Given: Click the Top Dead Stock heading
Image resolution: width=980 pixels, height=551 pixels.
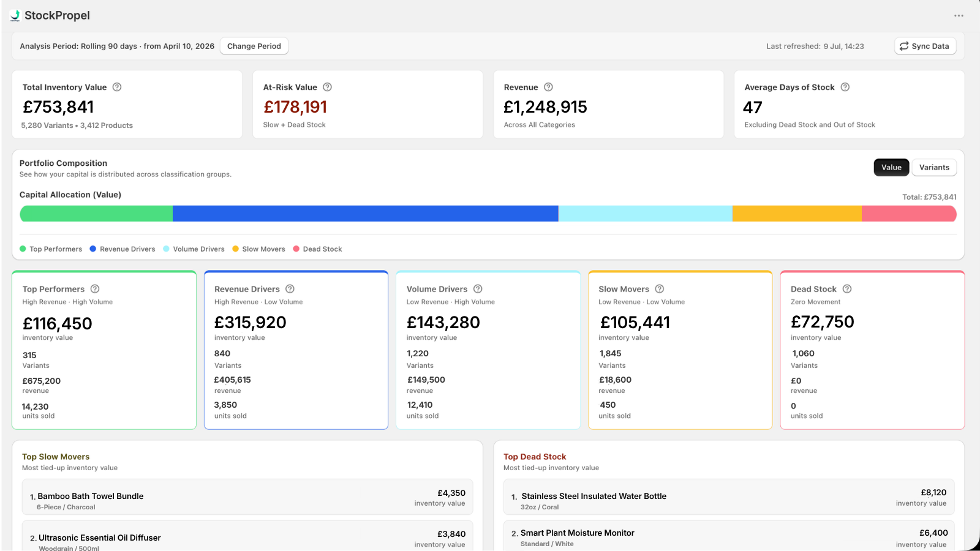Looking at the screenshot, I should coord(535,457).
